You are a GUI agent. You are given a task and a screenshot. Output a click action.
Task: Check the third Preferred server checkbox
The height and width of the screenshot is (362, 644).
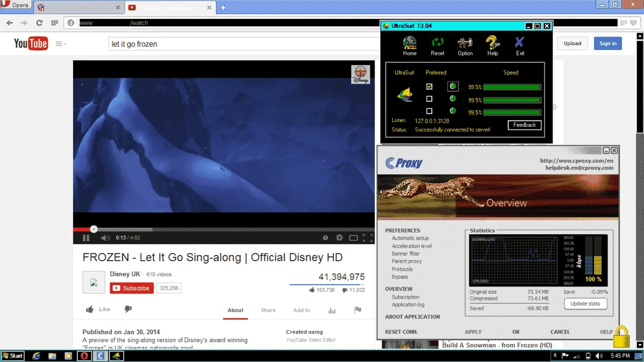click(429, 111)
